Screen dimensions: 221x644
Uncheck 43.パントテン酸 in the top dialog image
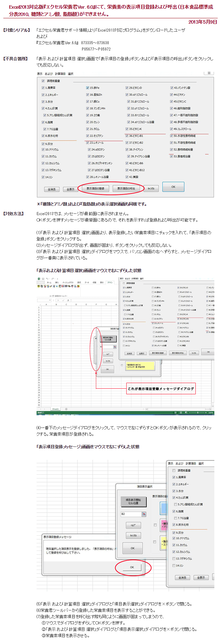coord(171,88)
